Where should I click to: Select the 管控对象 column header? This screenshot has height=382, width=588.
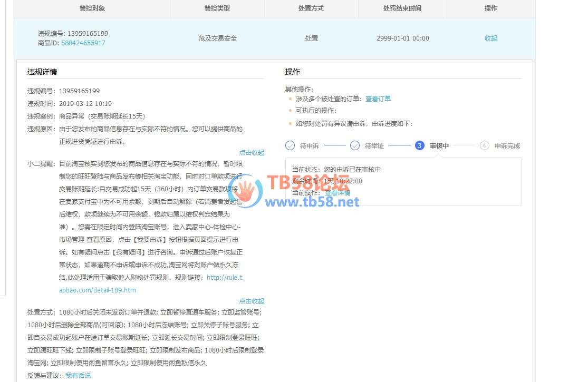coord(92,8)
